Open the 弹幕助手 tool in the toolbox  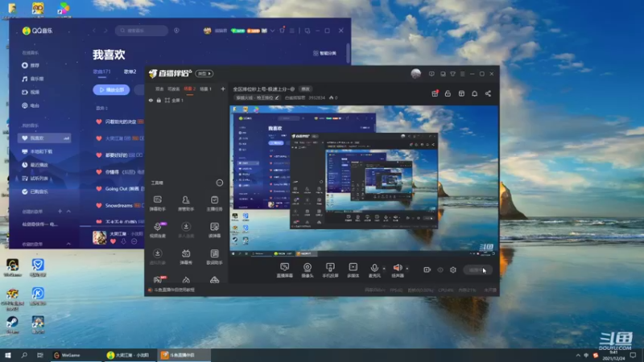click(x=157, y=203)
